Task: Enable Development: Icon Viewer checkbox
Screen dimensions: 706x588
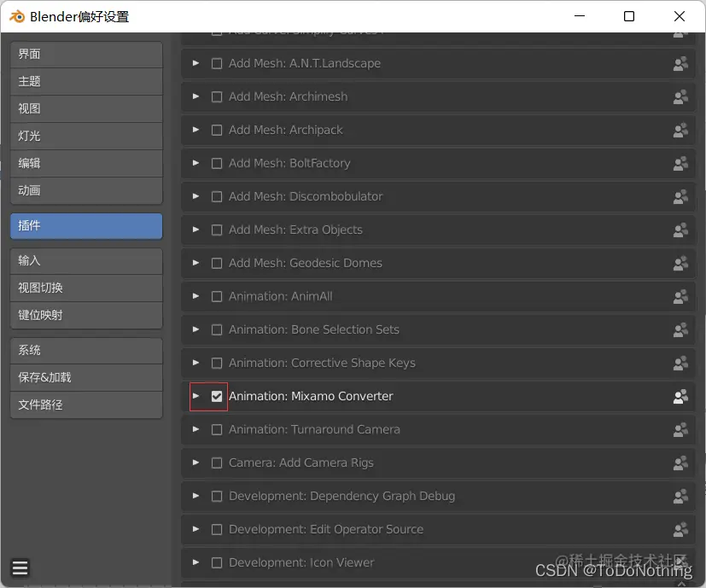Action: click(217, 563)
